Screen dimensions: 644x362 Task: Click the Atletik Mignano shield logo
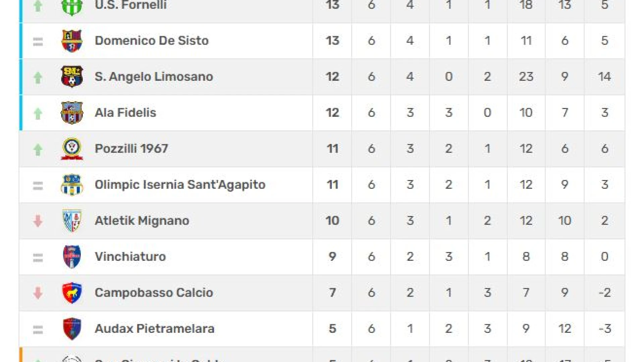72,221
